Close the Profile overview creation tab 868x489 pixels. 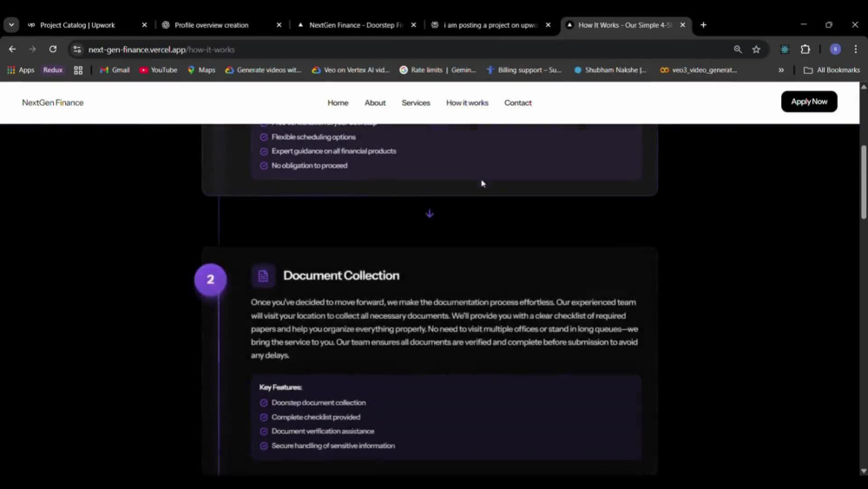pos(279,25)
